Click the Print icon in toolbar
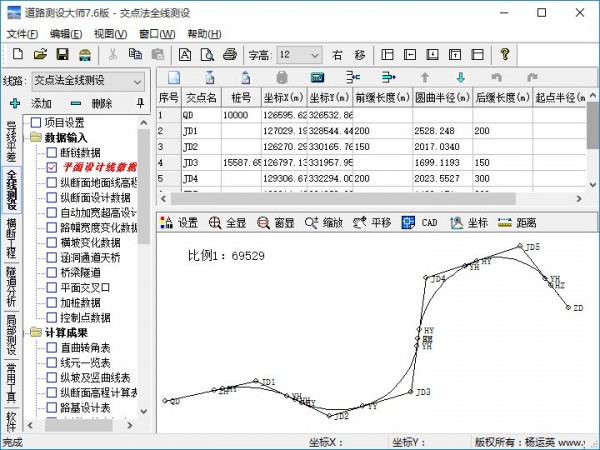This screenshot has height=450, width=600. click(x=229, y=54)
